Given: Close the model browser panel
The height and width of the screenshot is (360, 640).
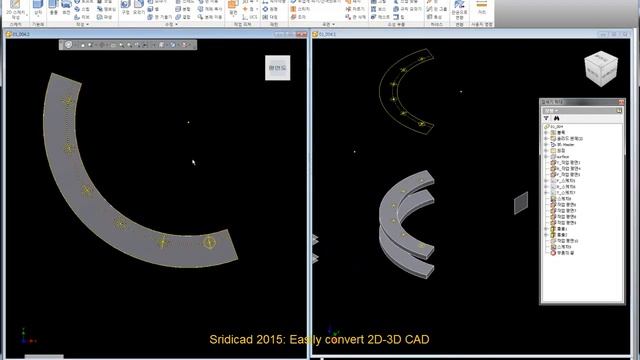Looking at the screenshot, I should coord(621,102).
